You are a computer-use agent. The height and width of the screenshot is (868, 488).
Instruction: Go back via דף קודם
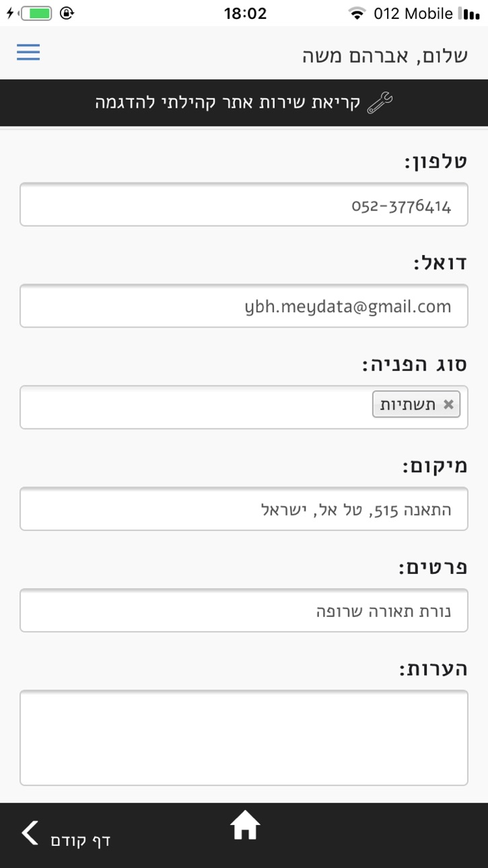point(80,840)
